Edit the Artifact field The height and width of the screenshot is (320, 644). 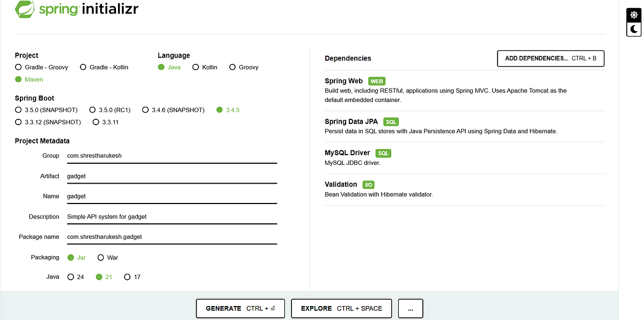coord(172,176)
